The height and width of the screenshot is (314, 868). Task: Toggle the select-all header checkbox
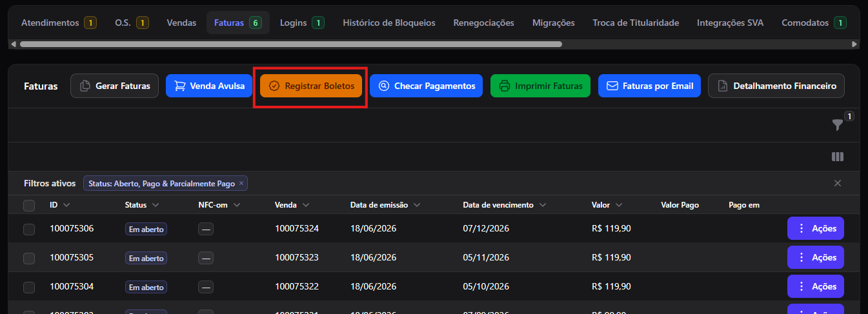(29, 206)
